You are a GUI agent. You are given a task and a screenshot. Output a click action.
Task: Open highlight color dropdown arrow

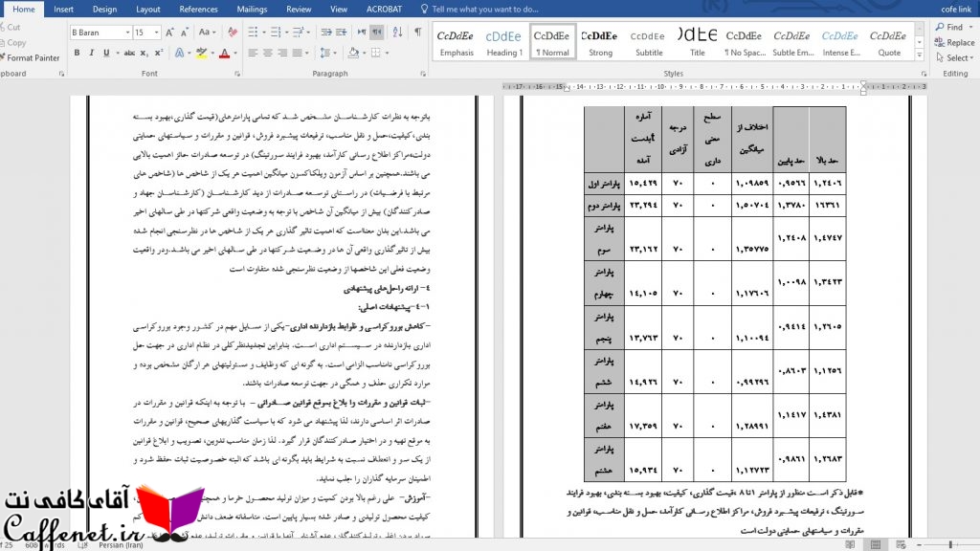pos(212,54)
